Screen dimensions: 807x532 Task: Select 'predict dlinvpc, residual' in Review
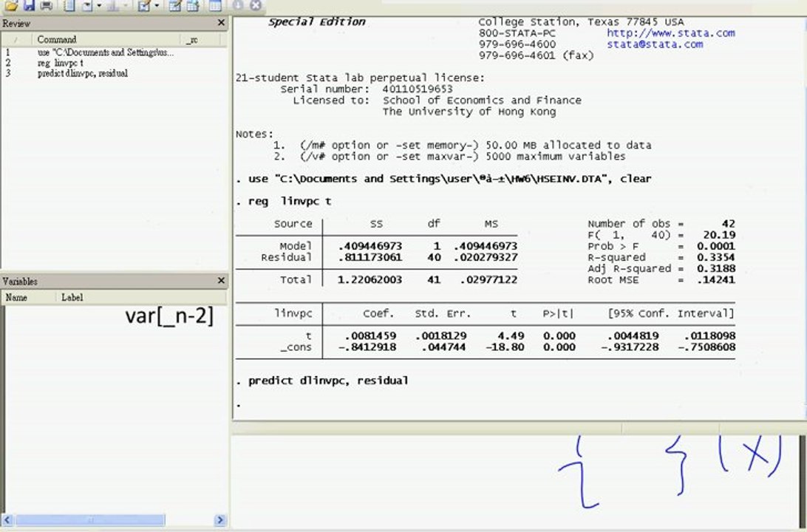pos(82,73)
